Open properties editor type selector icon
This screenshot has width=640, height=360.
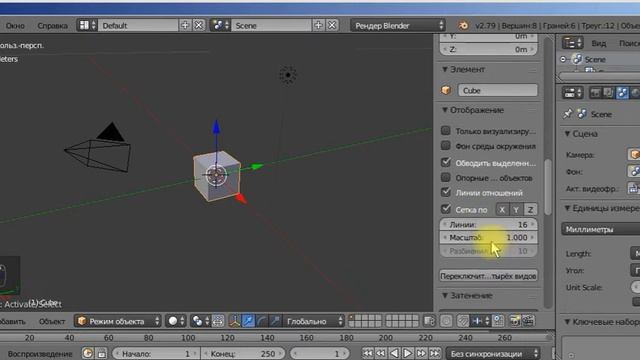click(x=572, y=93)
